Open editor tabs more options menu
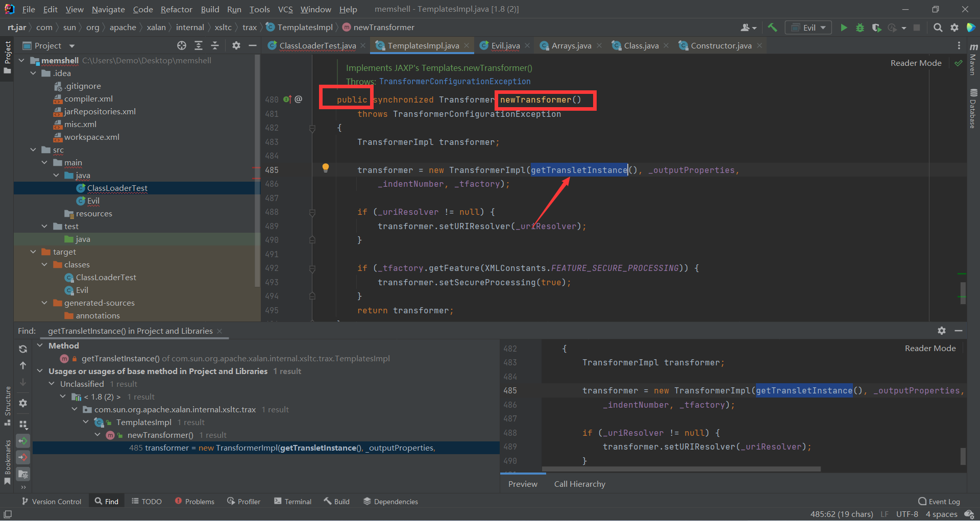The width and height of the screenshot is (980, 521). [959, 45]
